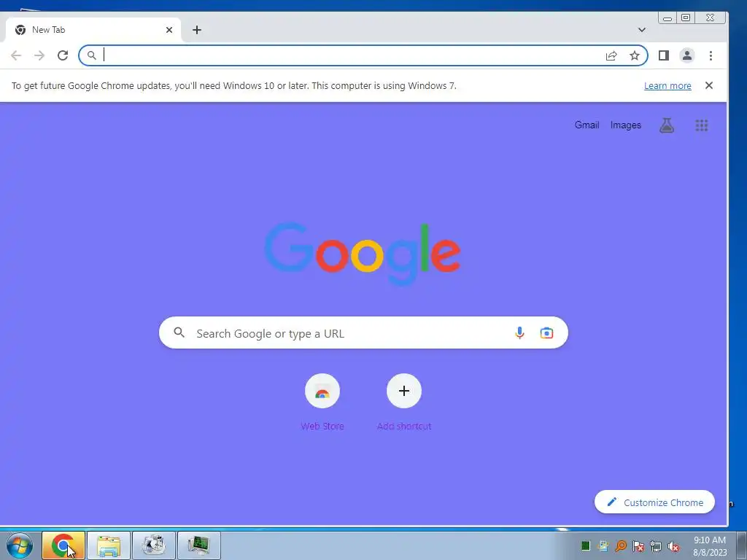Viewport: 747px width, 560px height.
Task: Open a new tab with plus button
Action: click(x=197, y=30)
